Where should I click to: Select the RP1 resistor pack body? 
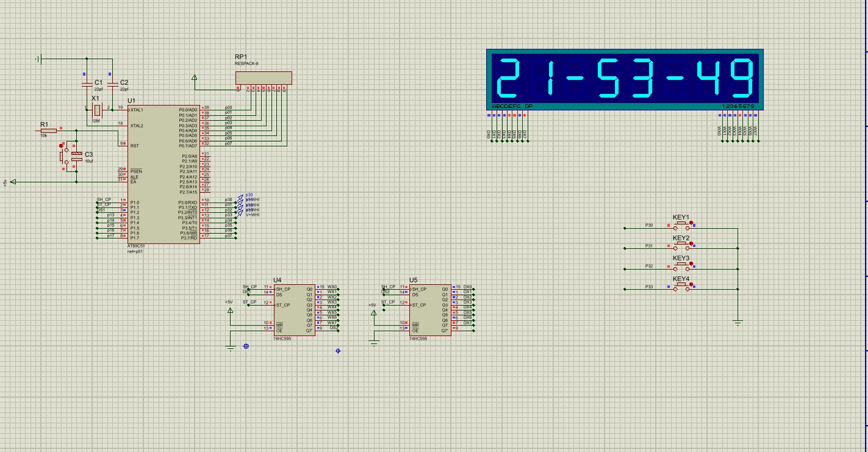click(x=264, y=77)
